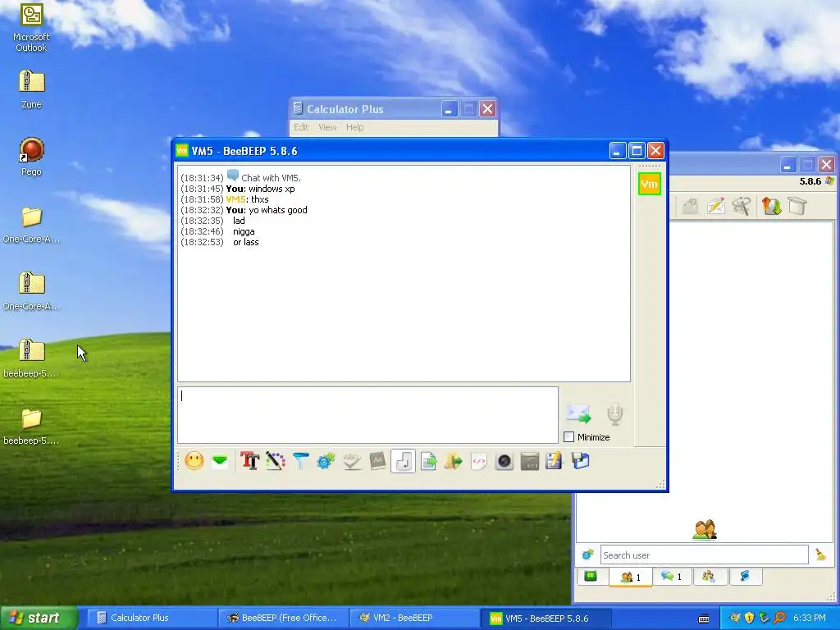Click the floppy disk with pencil icon
Image resolution: width=840 pixels, height=630 pixels.
(x=554, y=461)
